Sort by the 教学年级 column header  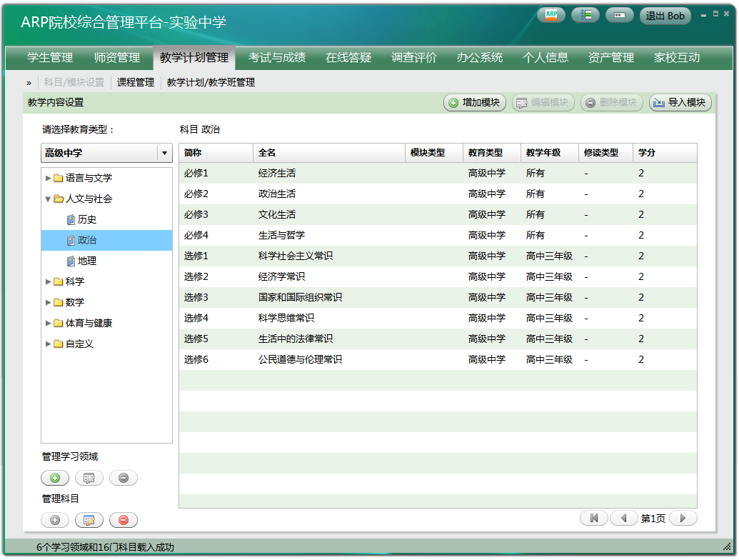pos(550,153)
